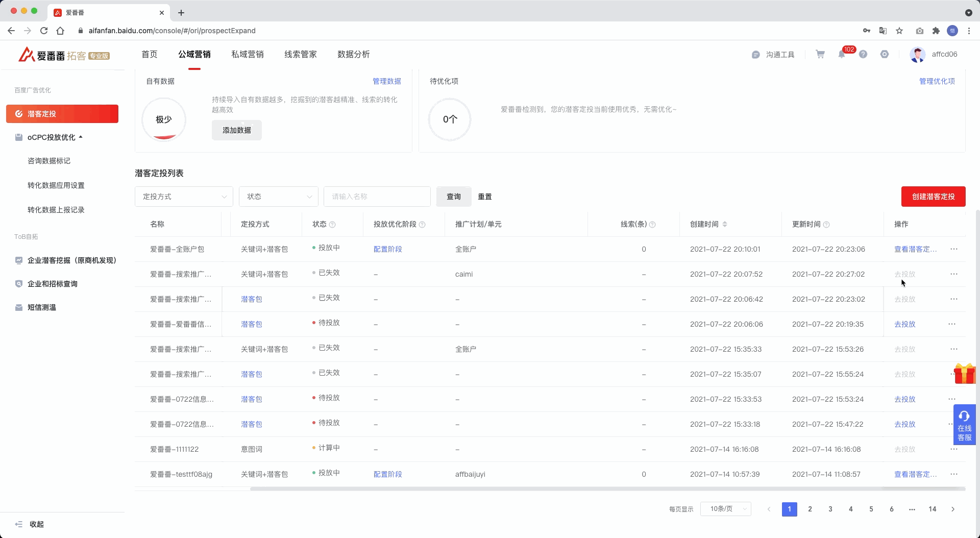980x538 pixels.
Task: Click 重置 reset button
Action: 485,197
